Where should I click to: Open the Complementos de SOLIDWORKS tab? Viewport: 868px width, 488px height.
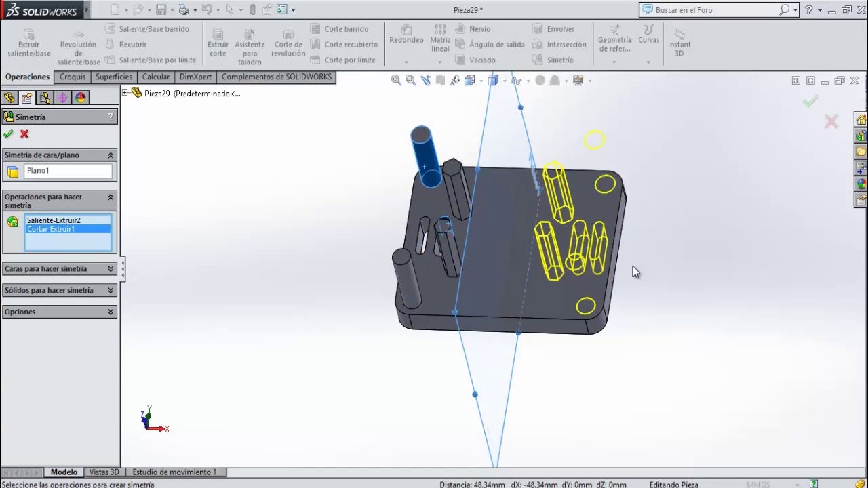277,77
